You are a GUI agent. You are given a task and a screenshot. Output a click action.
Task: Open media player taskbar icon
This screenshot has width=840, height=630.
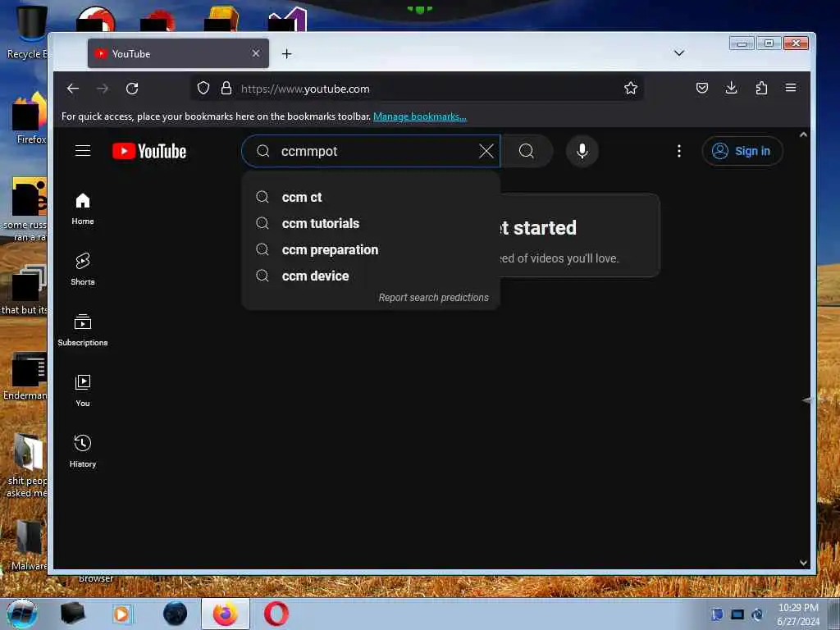[x=121, y=614]
